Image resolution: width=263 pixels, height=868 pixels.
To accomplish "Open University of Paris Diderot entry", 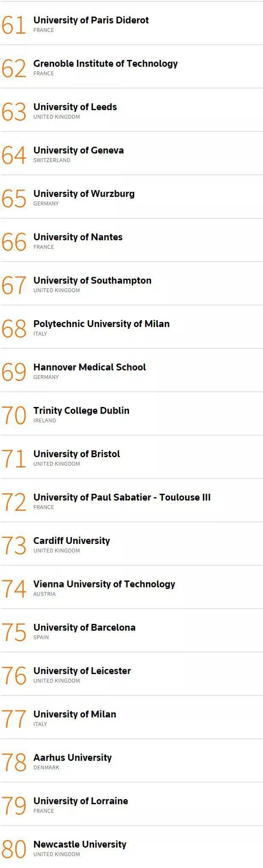I will click(x=91, y=20).
